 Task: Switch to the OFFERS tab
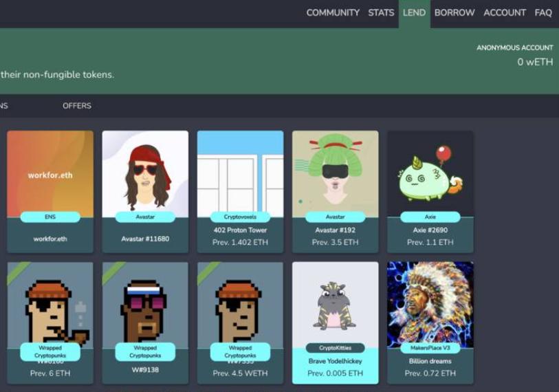pyautogui.click(x=77, y=106)
